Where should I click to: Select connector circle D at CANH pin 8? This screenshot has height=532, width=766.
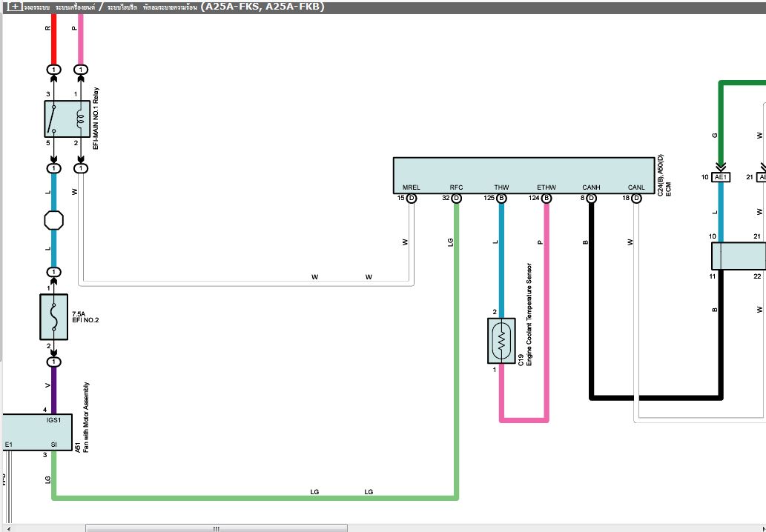point(592,199)
